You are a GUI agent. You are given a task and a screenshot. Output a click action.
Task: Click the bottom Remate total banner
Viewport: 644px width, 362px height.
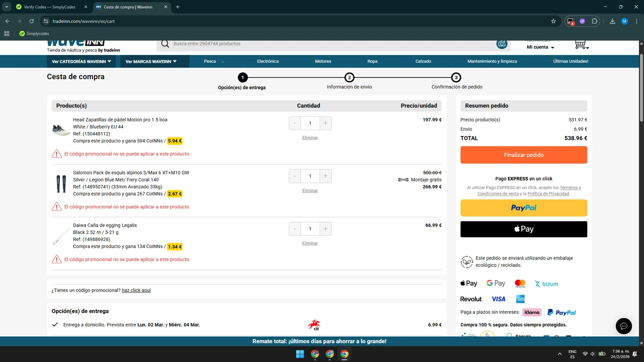tap(319, 341)
